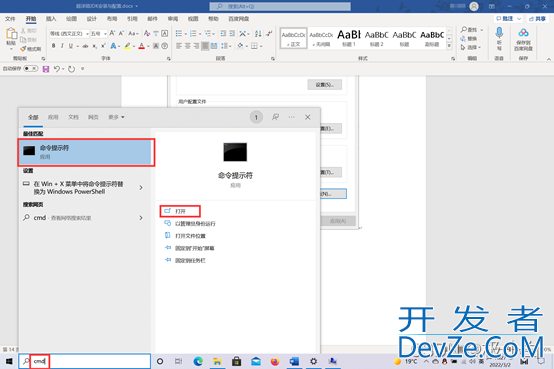Apply the 标题 1 style thumbnail
554x369 pixels.
pyautogui.click(x=349, y=38)
